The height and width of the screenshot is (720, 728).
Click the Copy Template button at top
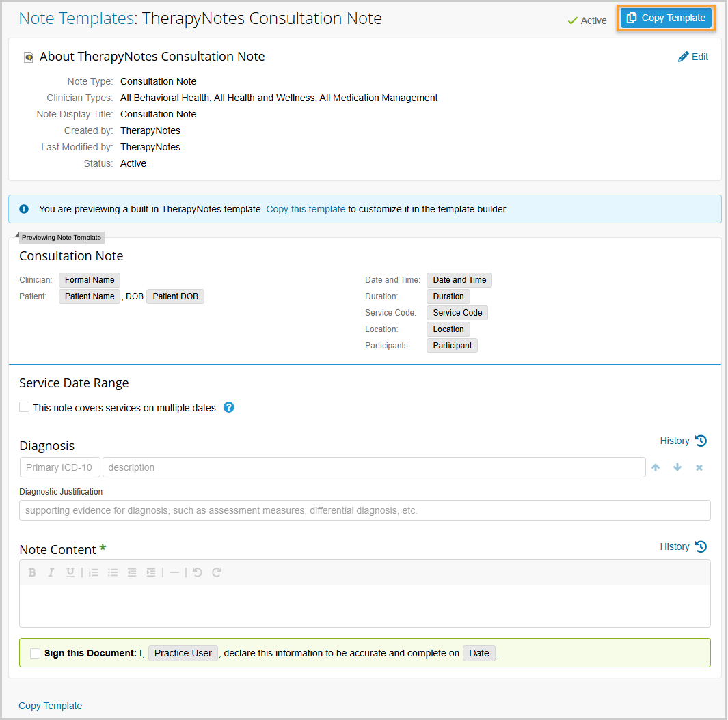point(666,18)
